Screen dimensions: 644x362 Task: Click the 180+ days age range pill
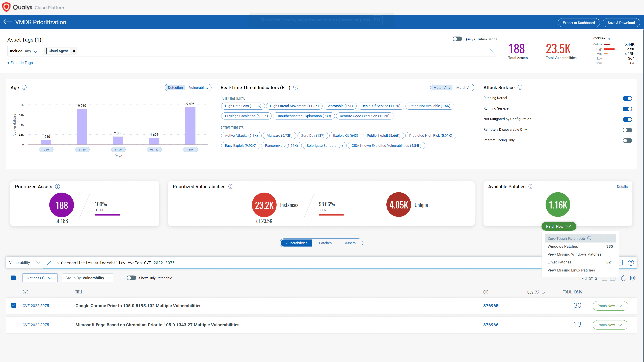pyautogui.click(x=190, y=149)
